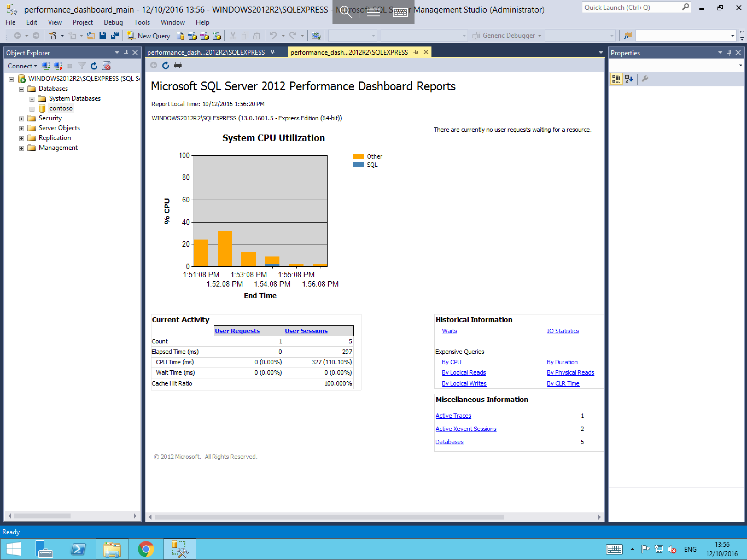Refresh the Object Explorer tree

(94, 66)
